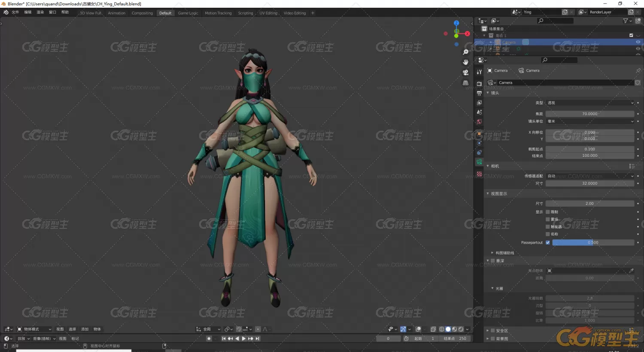Screen dimensions: 644x352
Task: Click the outliner search field
Action: click(x=555, y=21)
